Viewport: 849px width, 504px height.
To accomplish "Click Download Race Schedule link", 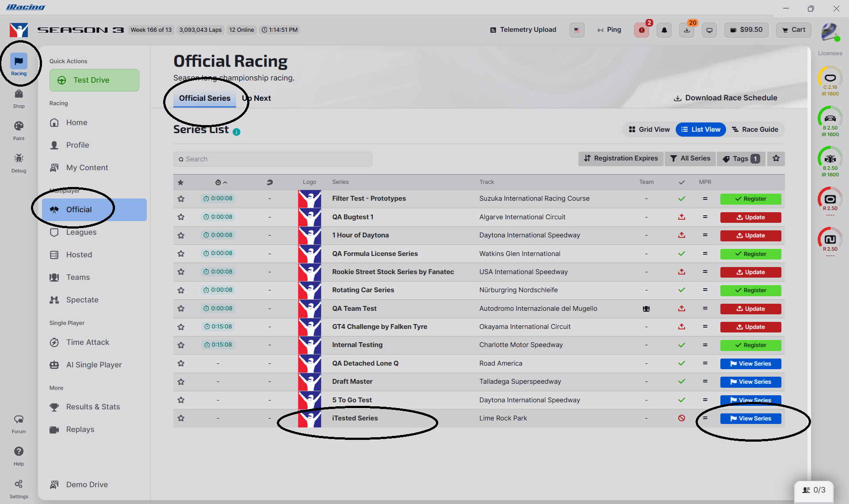I will pyautogui.click(x=725, y=98).
